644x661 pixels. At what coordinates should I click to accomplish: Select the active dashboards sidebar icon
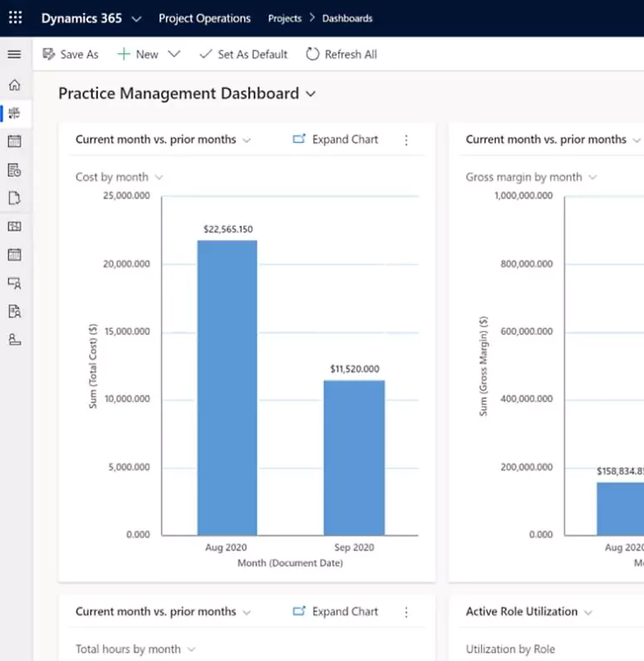(14, 114)
